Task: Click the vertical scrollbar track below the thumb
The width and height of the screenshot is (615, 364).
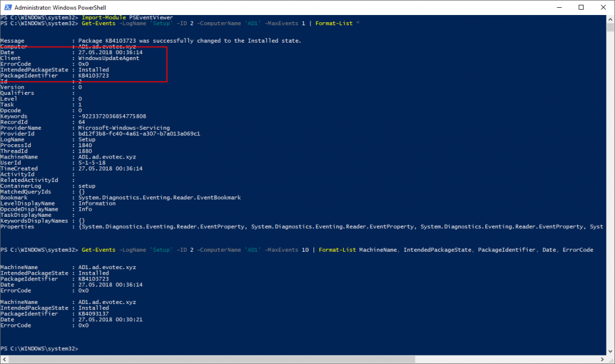Action: coord(610,180)
